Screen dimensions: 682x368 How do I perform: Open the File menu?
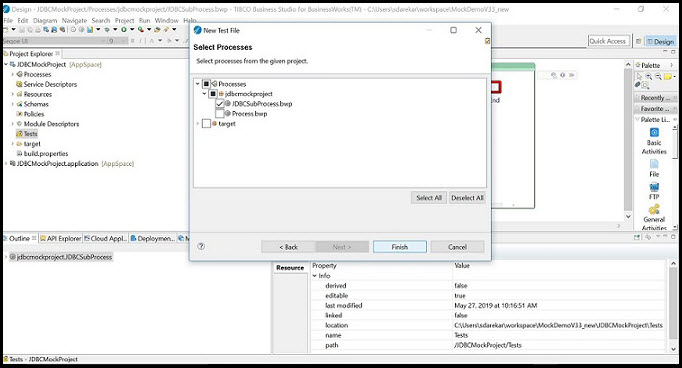point(8,20)
